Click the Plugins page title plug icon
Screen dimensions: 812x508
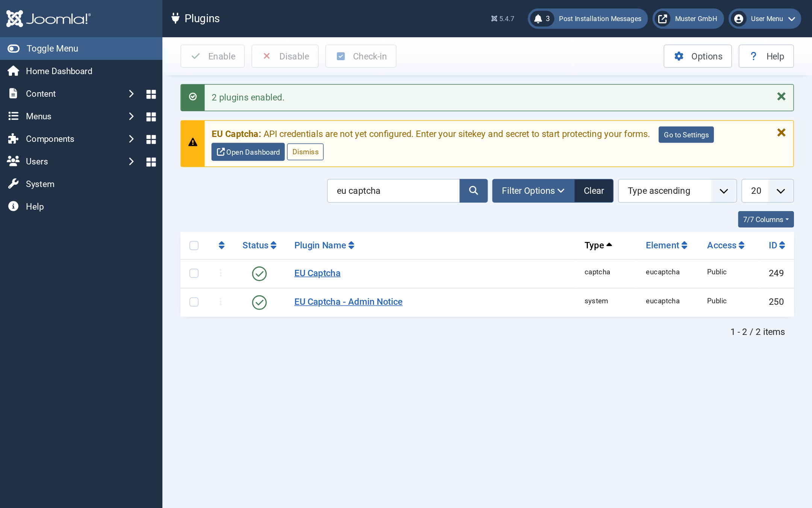[x=175, y=18]
